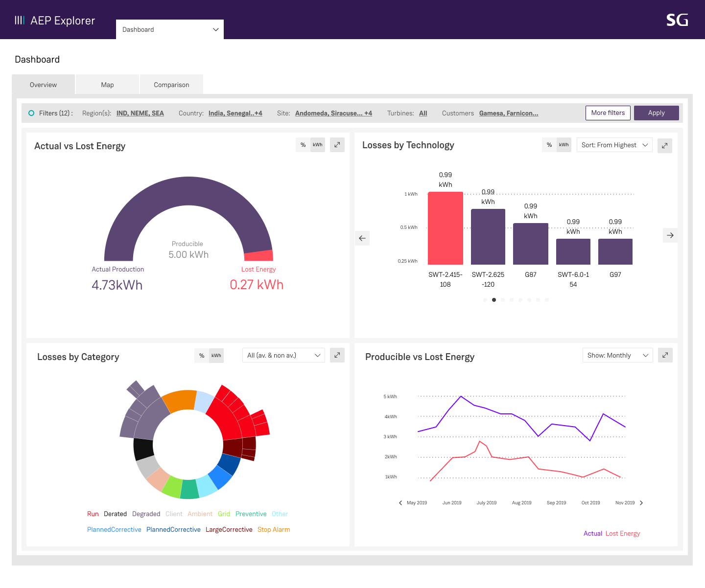Select the Overview tab
The width and height of the screenshot is (705, 588).
coord(43,85)
